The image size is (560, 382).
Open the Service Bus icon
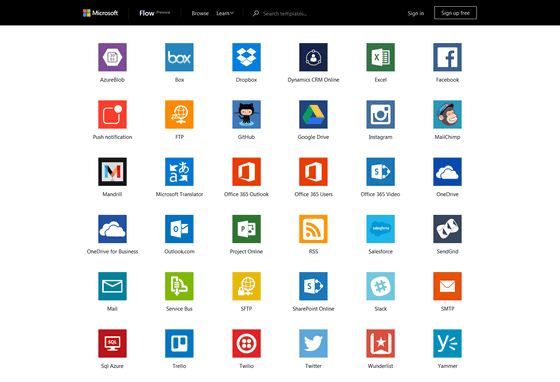point(179,286)
